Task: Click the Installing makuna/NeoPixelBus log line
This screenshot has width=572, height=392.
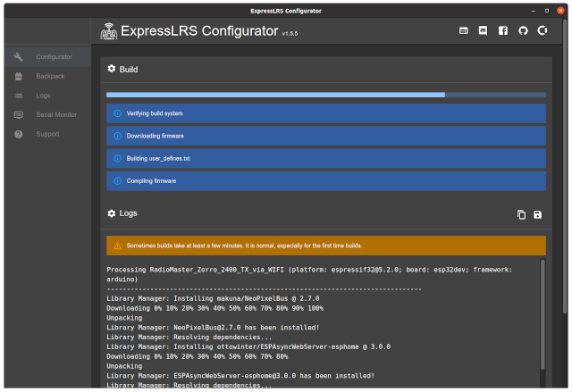Action: click(x=213, y=298)
